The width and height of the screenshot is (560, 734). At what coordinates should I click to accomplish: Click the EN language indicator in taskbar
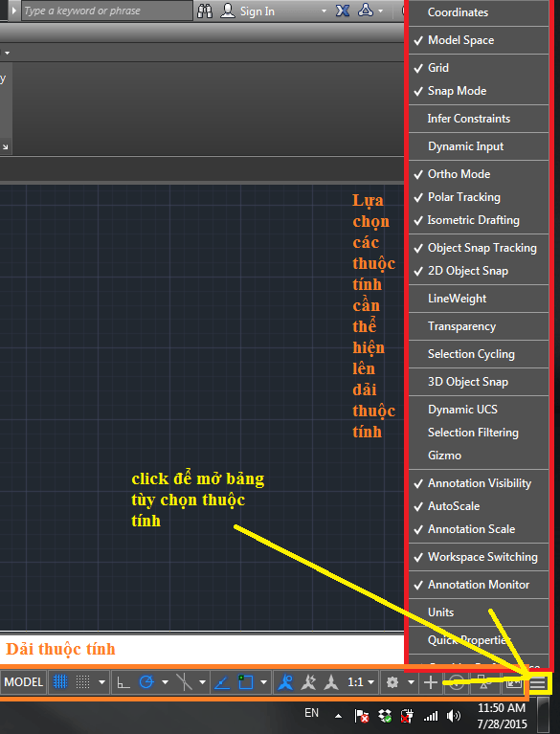(311, 713)
